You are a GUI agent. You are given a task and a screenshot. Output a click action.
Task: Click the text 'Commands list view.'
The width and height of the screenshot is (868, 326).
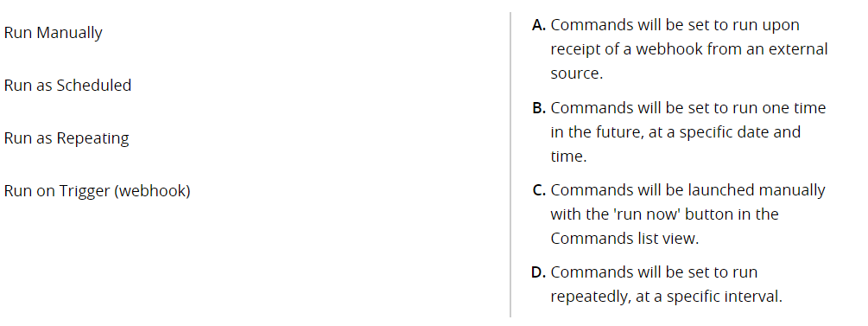pos(624,239)
